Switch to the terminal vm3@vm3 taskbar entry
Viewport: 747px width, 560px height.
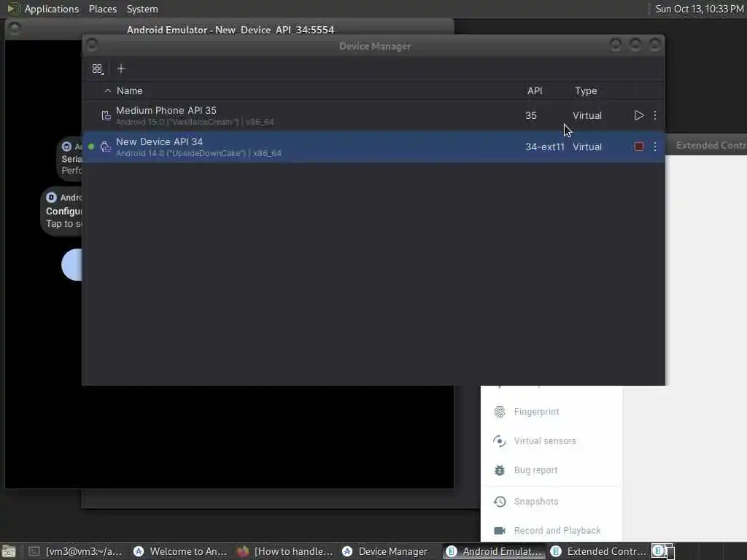[x=75, y=551]
